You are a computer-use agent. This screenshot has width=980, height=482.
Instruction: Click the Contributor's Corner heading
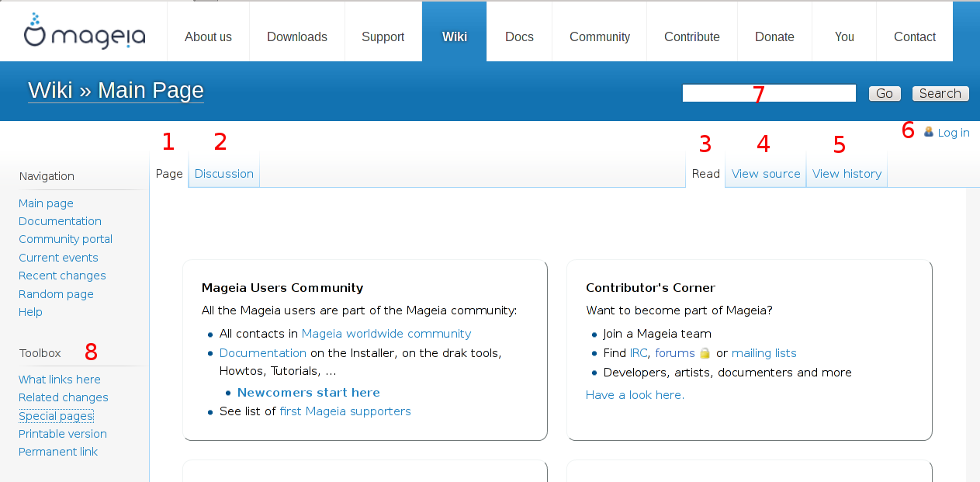point(650,288)
